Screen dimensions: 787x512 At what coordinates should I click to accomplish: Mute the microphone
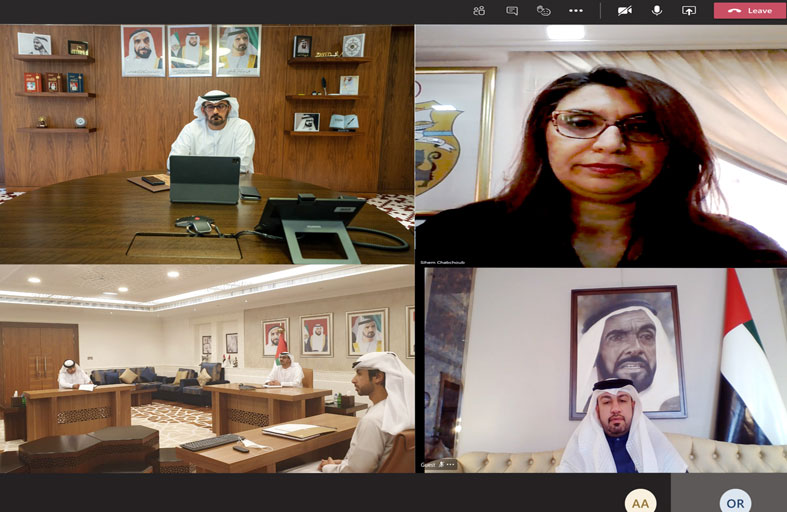point(657,10)
